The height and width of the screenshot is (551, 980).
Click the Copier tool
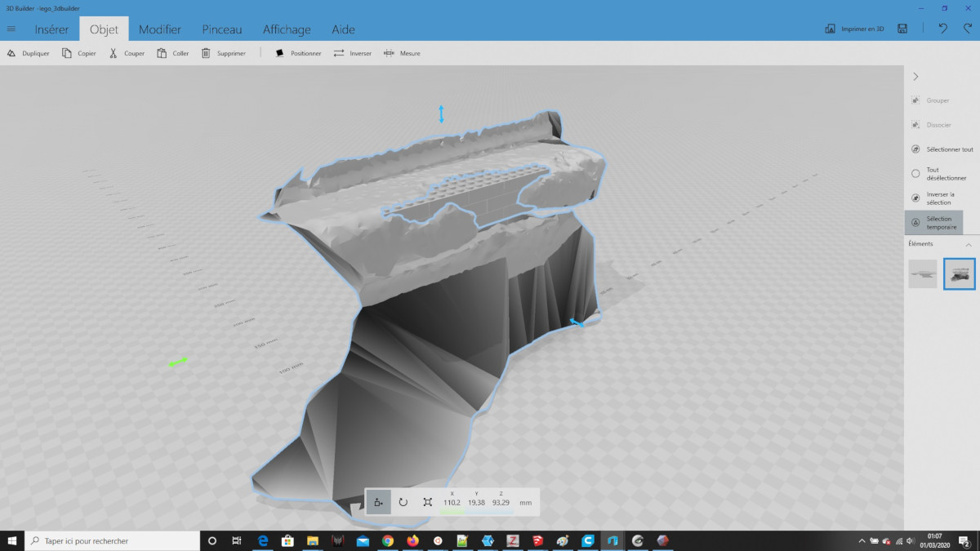coord(79,53)
